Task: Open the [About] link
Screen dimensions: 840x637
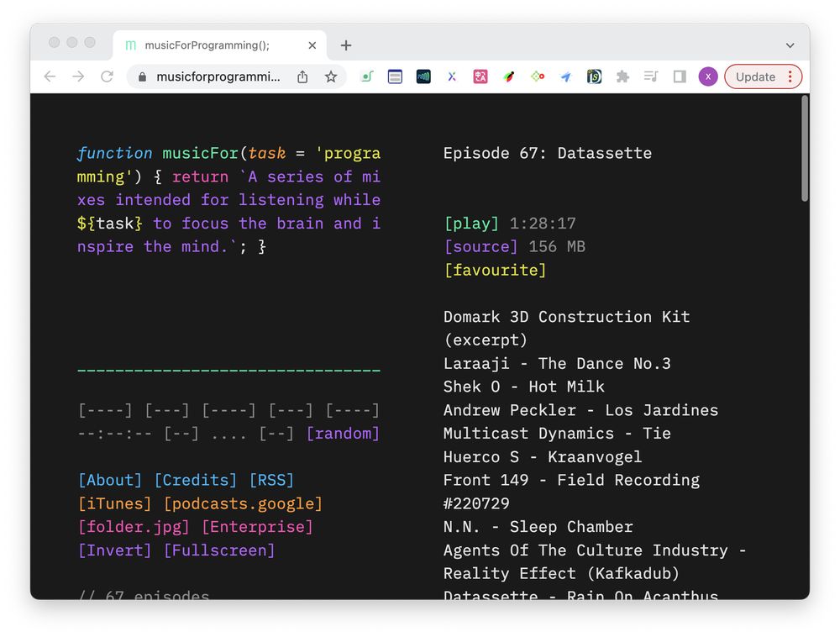Action: (x=110, y=480)
